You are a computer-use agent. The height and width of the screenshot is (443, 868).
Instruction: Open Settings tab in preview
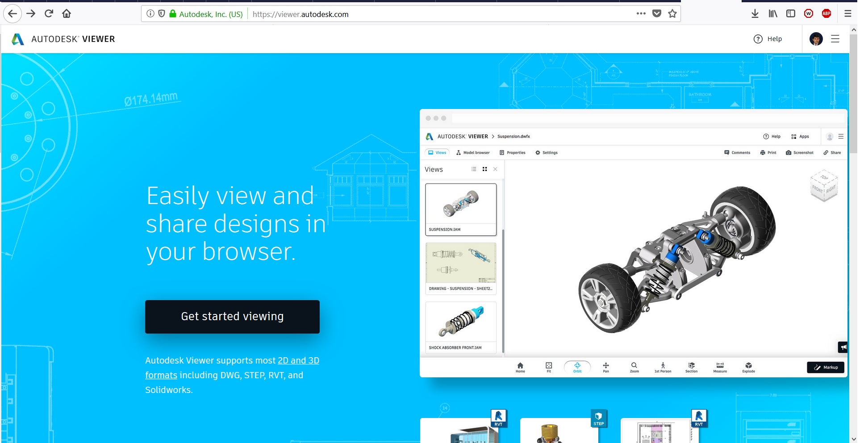547,153
